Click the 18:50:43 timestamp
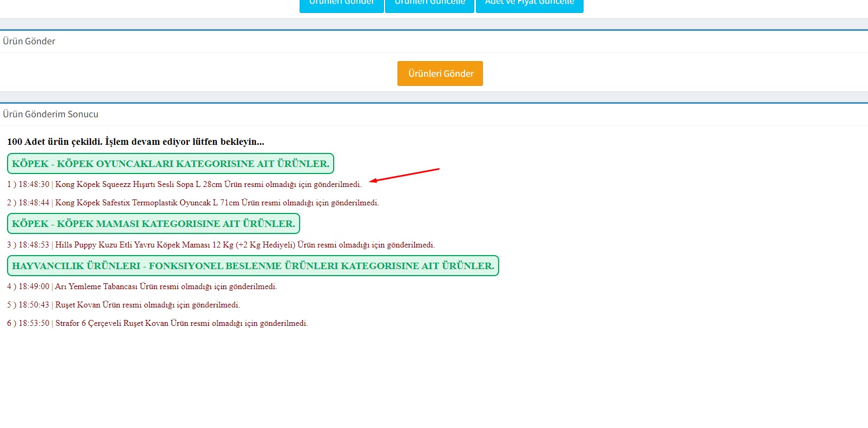The image size is (868, 428). (x=34, y=305)
